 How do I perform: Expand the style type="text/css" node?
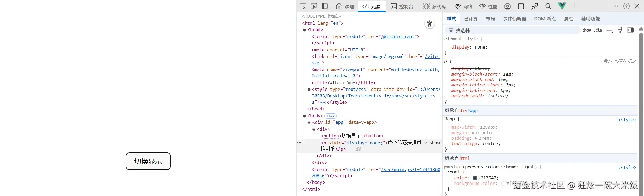[309, 90]
